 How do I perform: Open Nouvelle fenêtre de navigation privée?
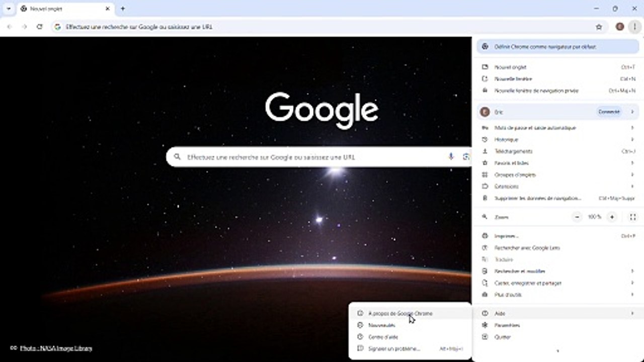point(557,90)
